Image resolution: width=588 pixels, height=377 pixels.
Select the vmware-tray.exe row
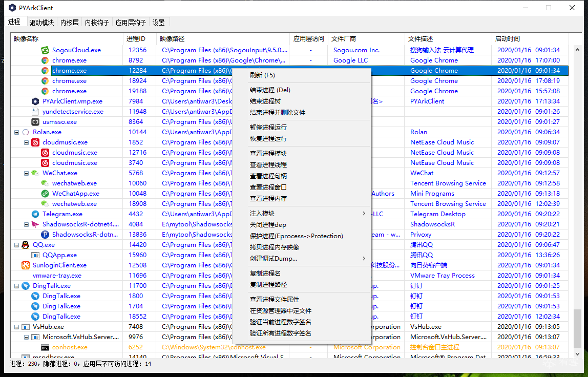[x=289, y=276]
